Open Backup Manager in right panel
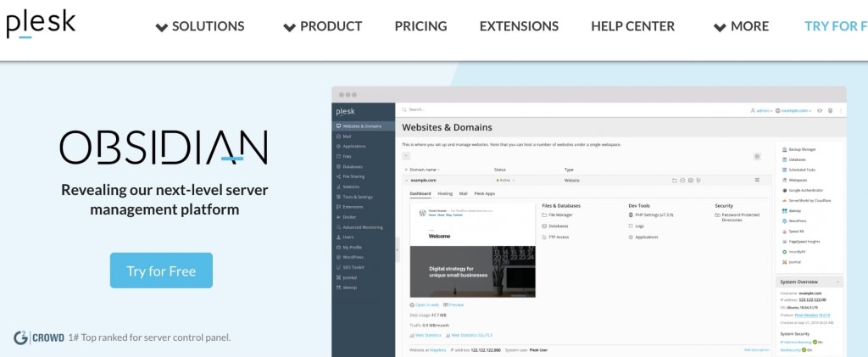The height and width of the screenshot is (357, 868). pos(798,149)
